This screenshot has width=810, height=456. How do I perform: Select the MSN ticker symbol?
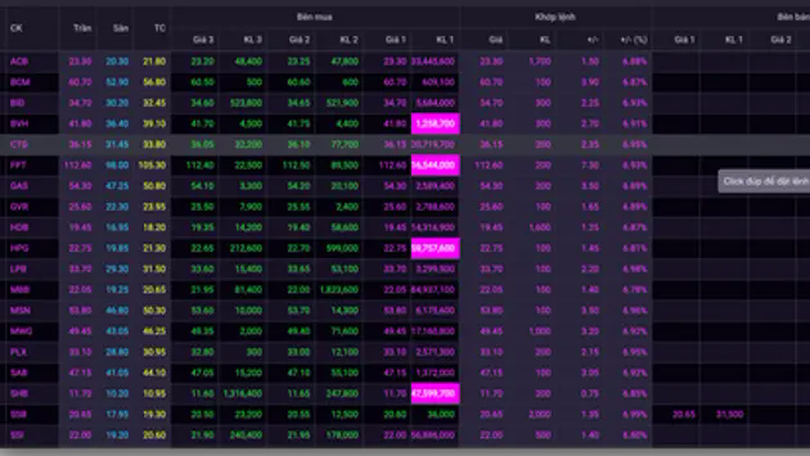pos(20,310)
